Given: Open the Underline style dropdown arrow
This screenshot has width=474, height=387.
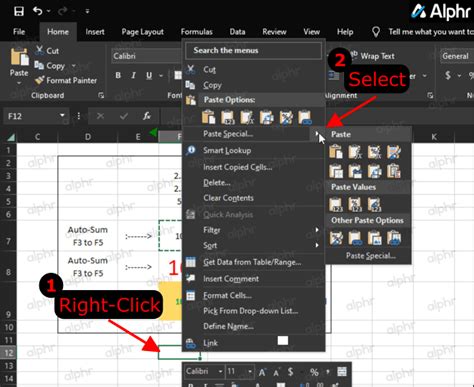Looking at the screenshot, I should pyautogui.click(x=161, y=76).
